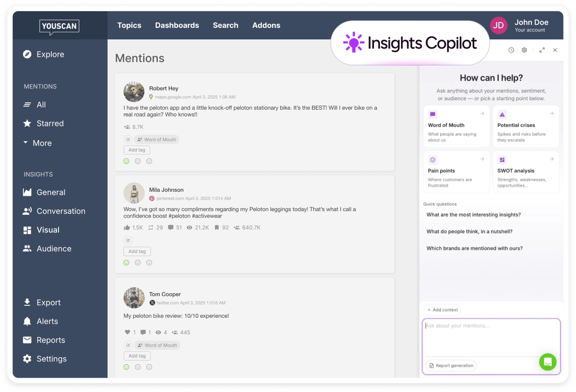
Task: Set Mila Johnson's mention to neutral sentiment
Action: (138, 263)
